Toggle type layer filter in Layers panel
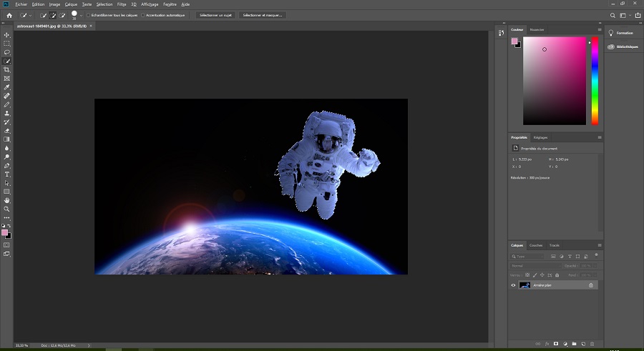Image resolution: width=644 pixels, height=351 pixels. [x=570, y=256]
